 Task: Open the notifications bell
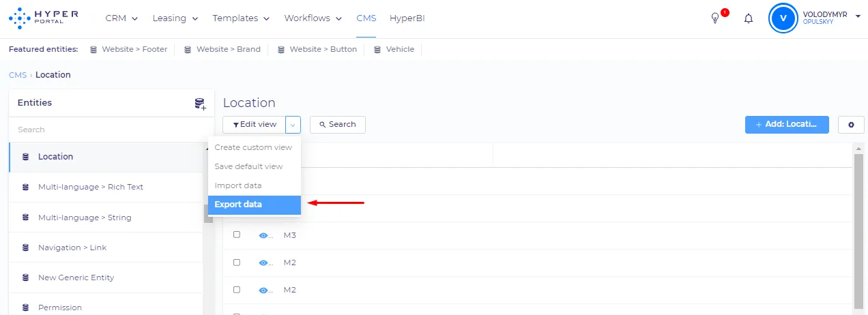749,18
